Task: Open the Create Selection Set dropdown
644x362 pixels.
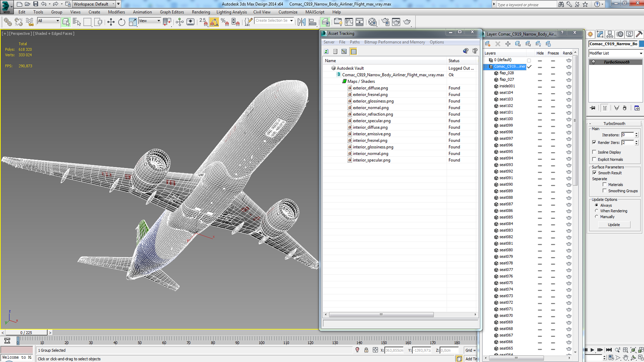Action: [291, 21]
